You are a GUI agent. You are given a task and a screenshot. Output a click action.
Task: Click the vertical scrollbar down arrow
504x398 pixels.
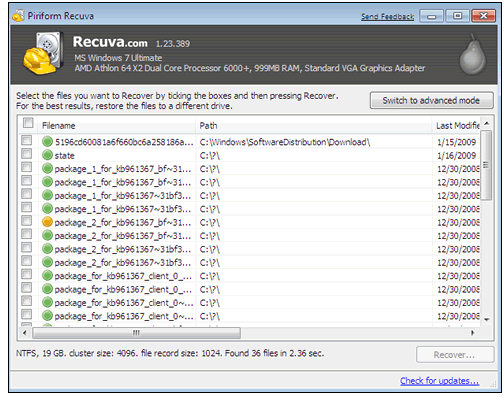click(487, 319)
